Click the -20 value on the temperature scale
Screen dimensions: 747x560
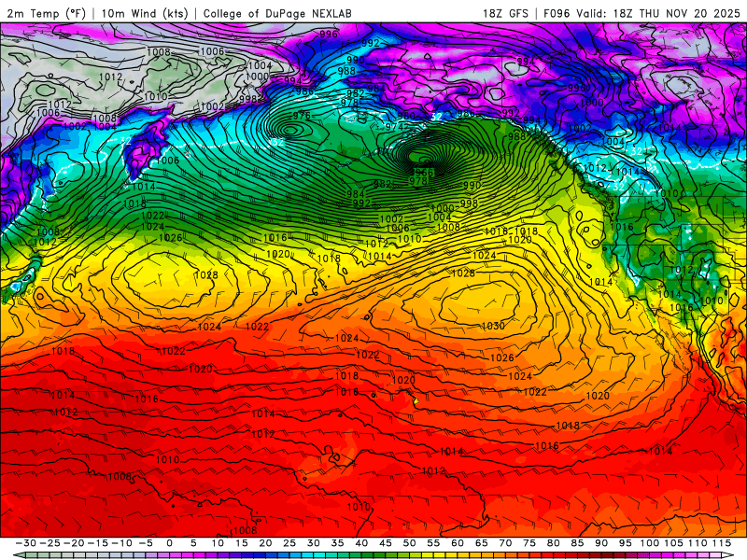click(x=74, y=543)
